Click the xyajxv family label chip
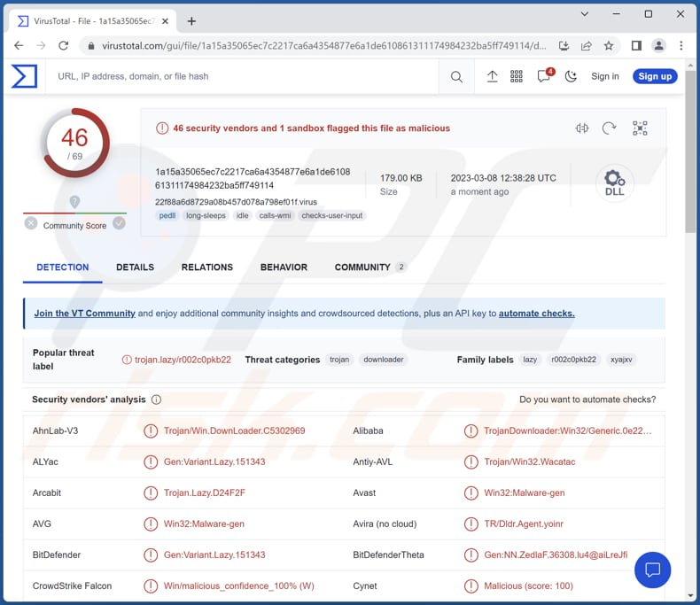 click(621, 360)
